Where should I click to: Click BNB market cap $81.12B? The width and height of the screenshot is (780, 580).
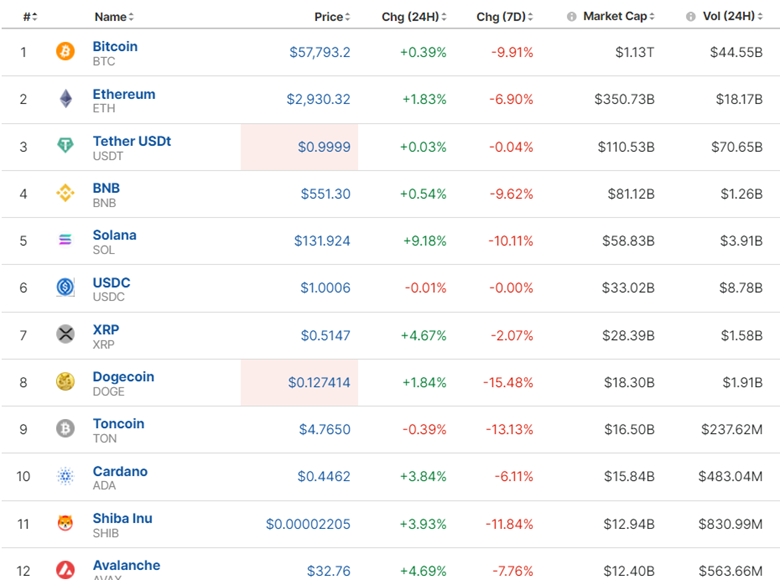click(631, 193)
